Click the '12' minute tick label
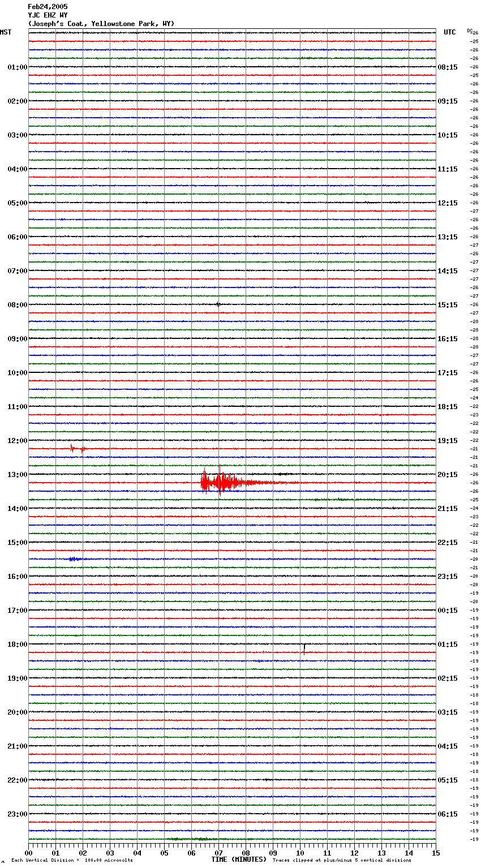 (x=354, y=853)
